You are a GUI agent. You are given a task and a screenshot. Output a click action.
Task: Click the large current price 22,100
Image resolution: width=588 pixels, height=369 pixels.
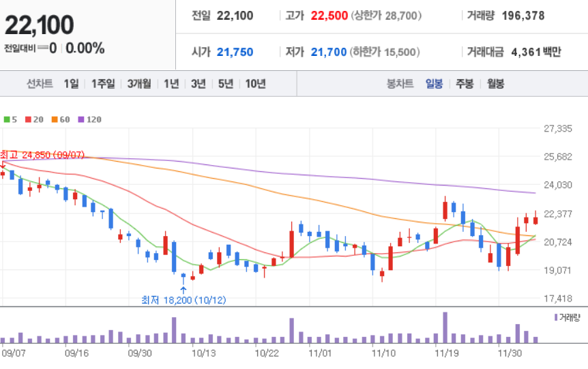coord(40,25)
